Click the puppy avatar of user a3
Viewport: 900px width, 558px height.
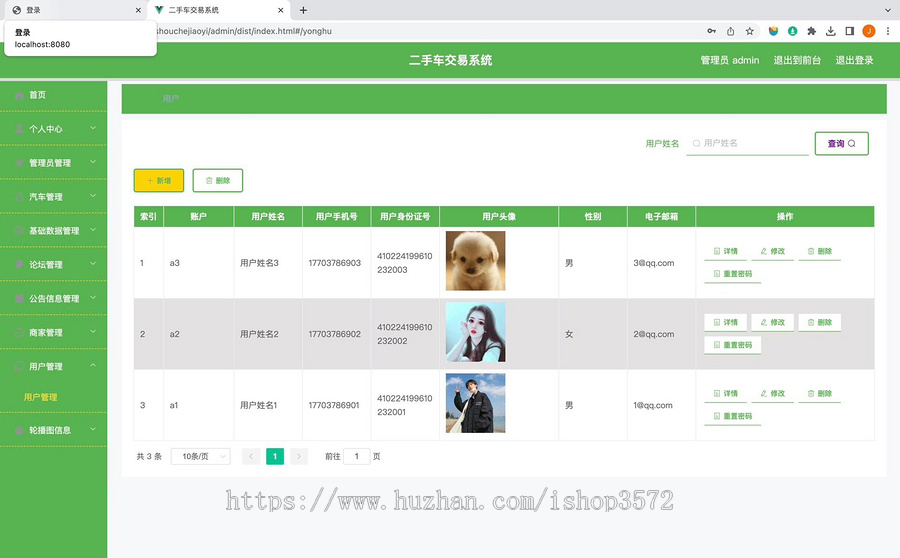click(x=475, y=261)
